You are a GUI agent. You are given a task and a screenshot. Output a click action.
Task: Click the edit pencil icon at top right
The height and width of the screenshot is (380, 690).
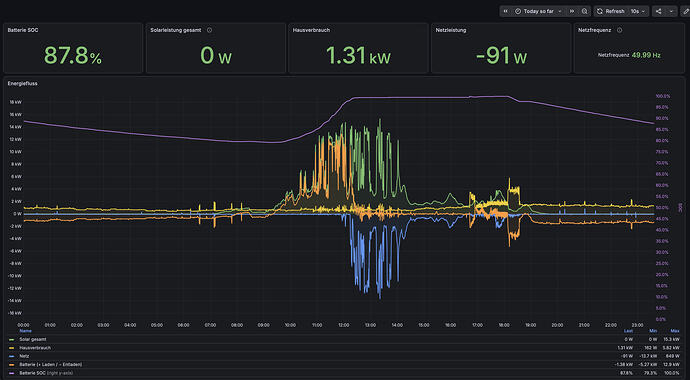686,11
